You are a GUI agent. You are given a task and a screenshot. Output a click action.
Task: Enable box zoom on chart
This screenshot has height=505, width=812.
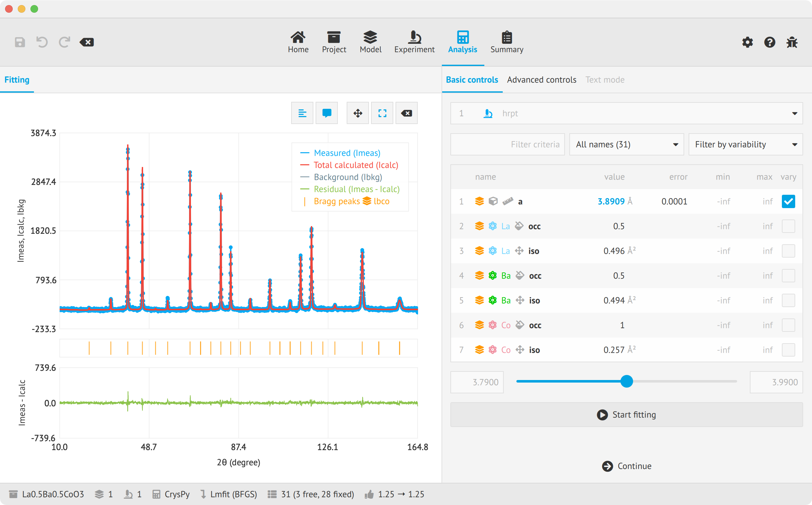[382, 113]
